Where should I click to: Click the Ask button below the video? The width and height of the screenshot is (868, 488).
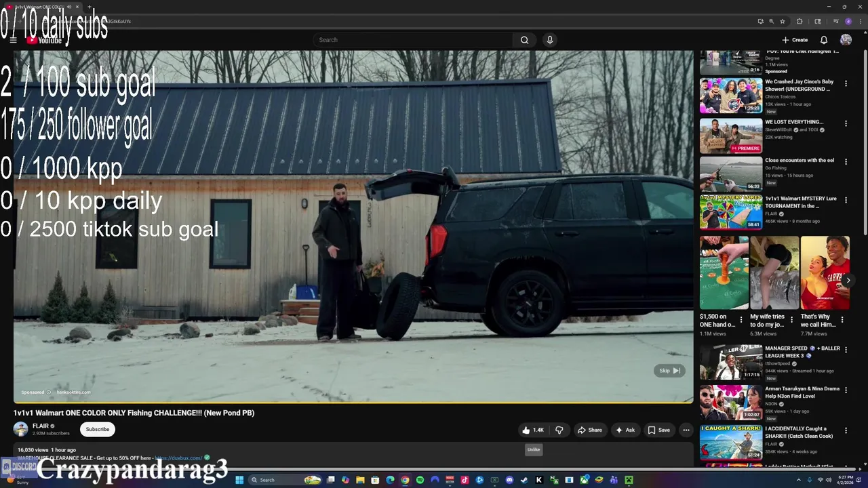(625, 430)
